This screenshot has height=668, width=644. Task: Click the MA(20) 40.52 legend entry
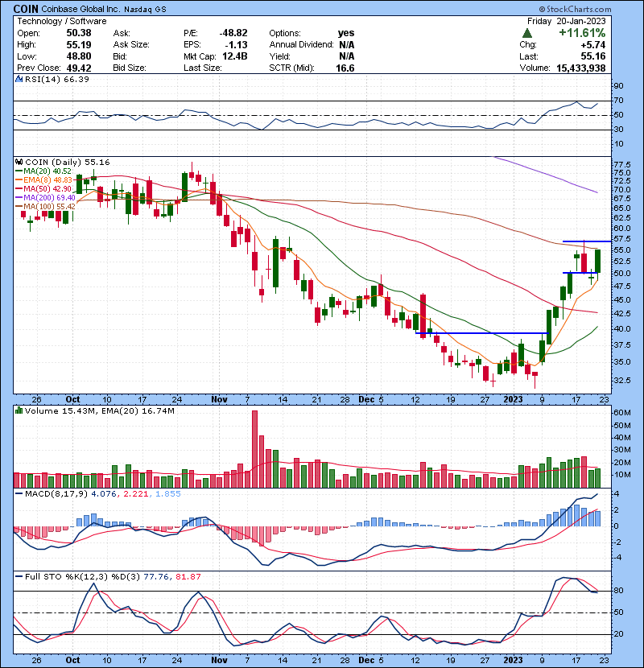pos(44,171)
